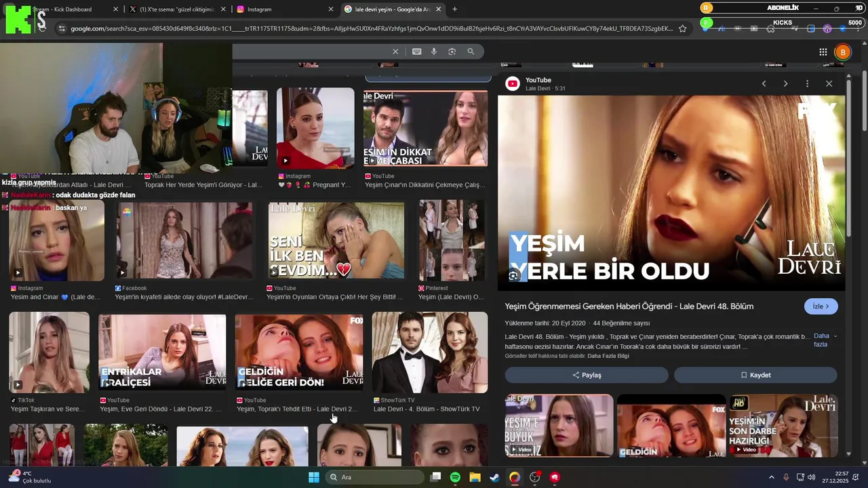Open the Lale Devri 4. Bölüm ShowTürk thumbnail
Image resolution: width=868 pixels, height=488 pixels.
click(x=430, y=352)
